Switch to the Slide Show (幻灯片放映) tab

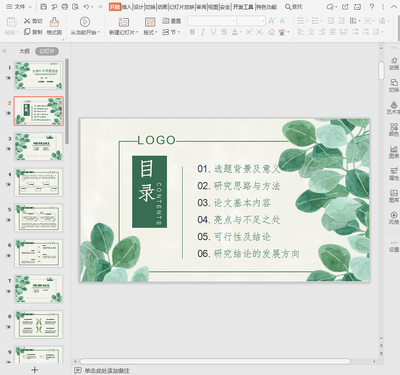click(182, 7)
